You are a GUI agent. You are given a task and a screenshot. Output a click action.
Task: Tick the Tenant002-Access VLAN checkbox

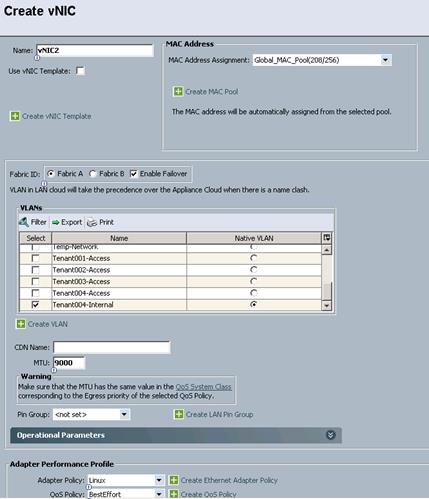pyautogui.click(x=35, y=270)
